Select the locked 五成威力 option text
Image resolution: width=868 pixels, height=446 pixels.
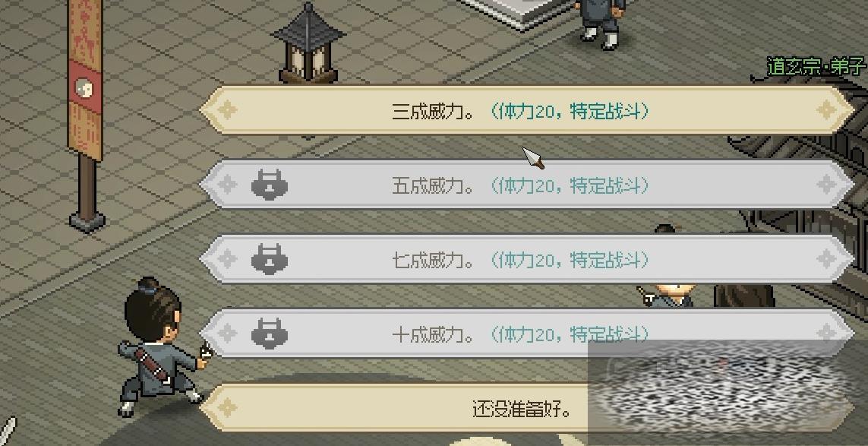click(519, 185)
